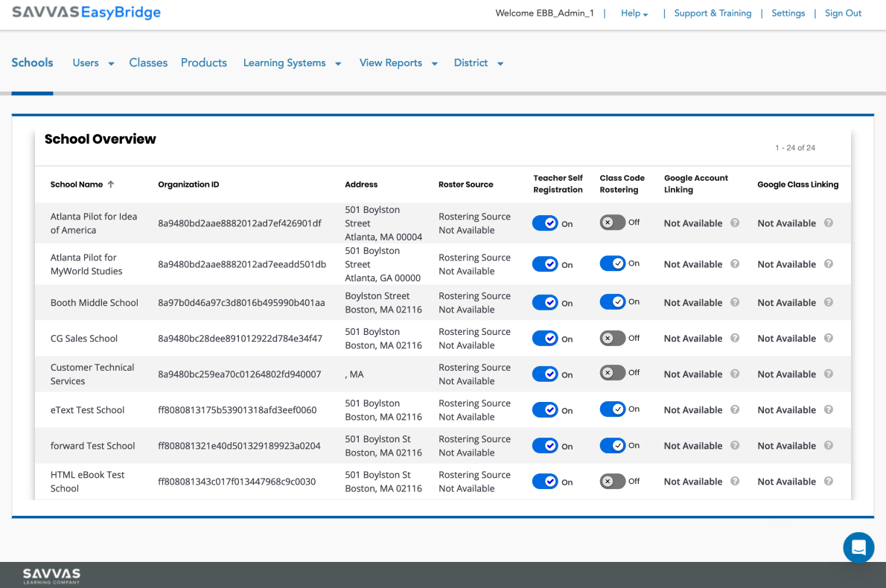Disable Class Code Rostering for Booth Middle School
The height and width of the screenshot is (588, 886).
613,301
